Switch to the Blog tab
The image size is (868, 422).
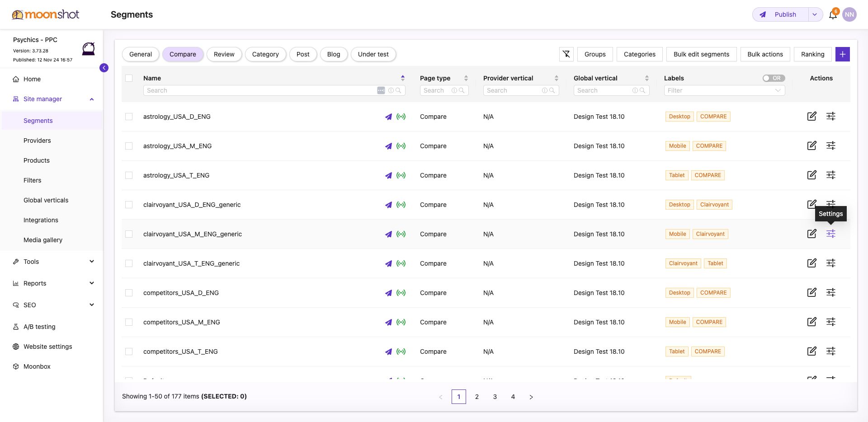(334, 54)
